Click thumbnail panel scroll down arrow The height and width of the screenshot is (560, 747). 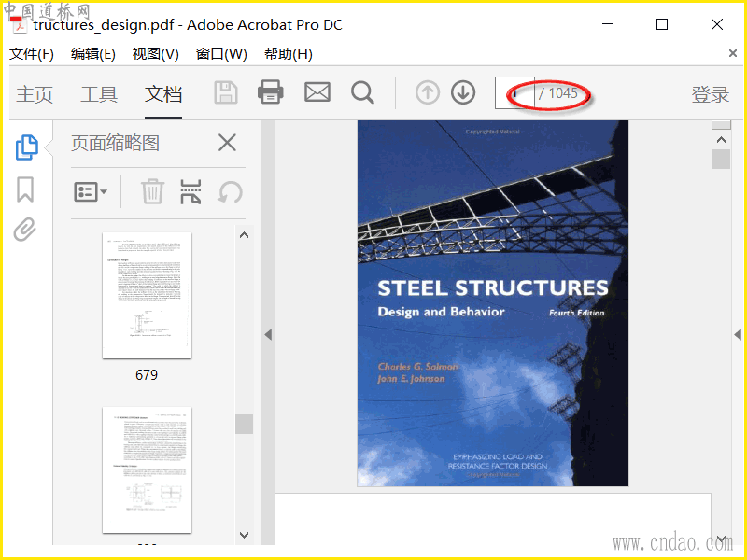(x=244, y=535)
